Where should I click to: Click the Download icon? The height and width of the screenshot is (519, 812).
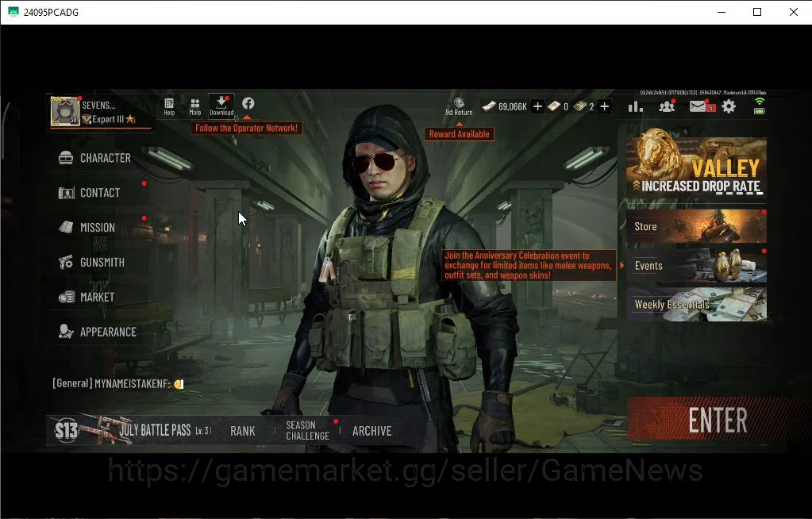point(221,106)
